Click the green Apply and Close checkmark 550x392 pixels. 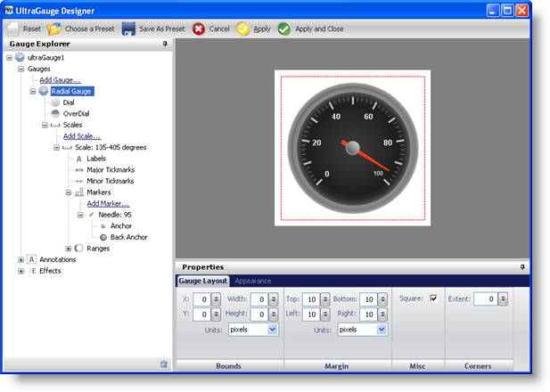click(x=283, y=29)
